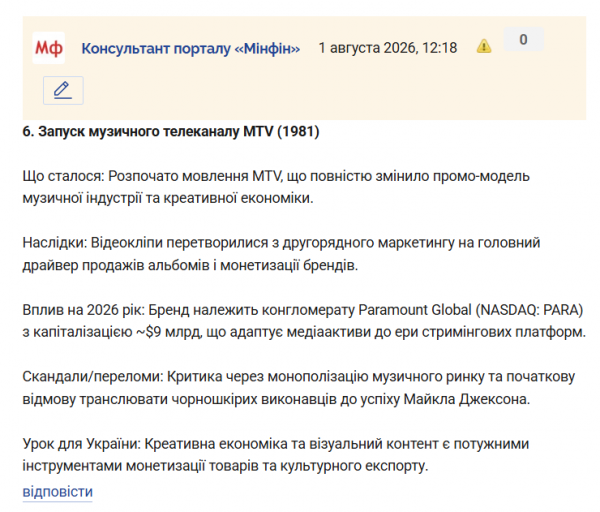Click the paragraph beginning 'Наслідки: Відеокліпи перетворилися'

coord(281,254)
